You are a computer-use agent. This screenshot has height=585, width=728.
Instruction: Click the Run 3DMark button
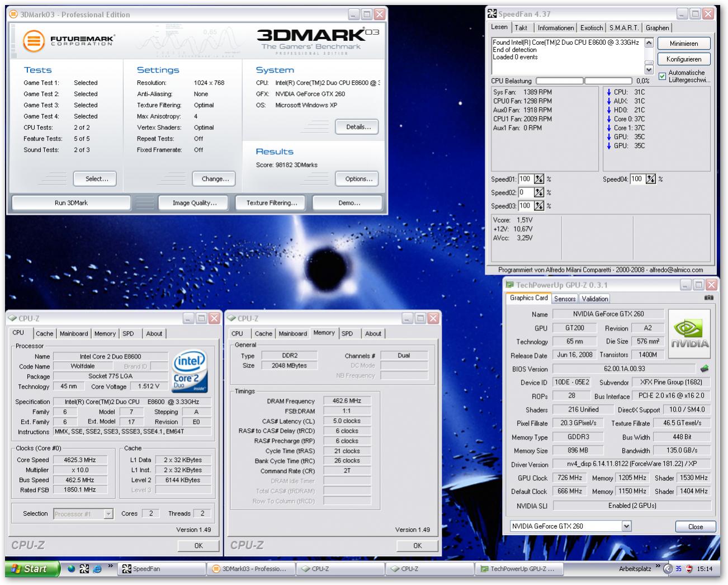(71, 203)
